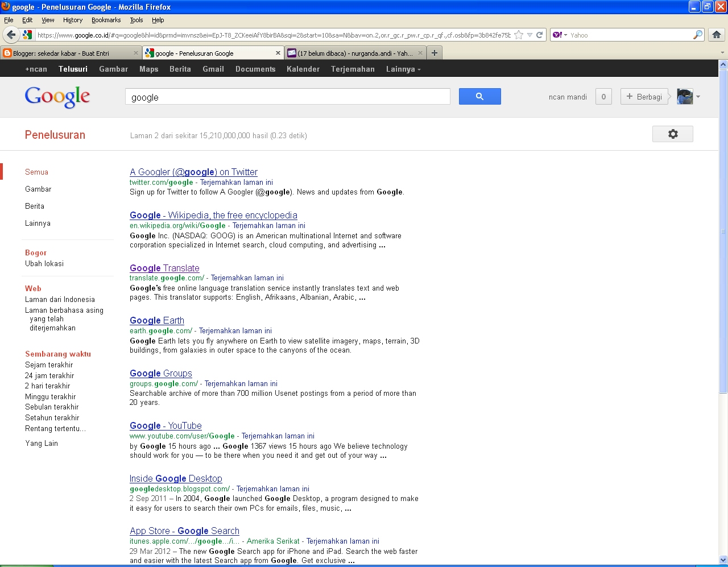Image resolution: width=728 pixels, height=567 pixels.
Task: Reload the page with the refresh icon
Action: point(539,35)
